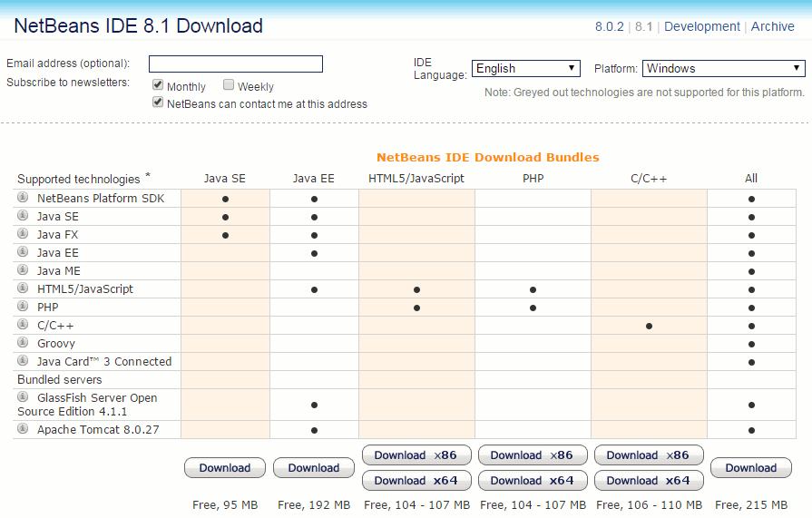
Task: Open the IDE Language dropdown
Action: click(525, 68)
